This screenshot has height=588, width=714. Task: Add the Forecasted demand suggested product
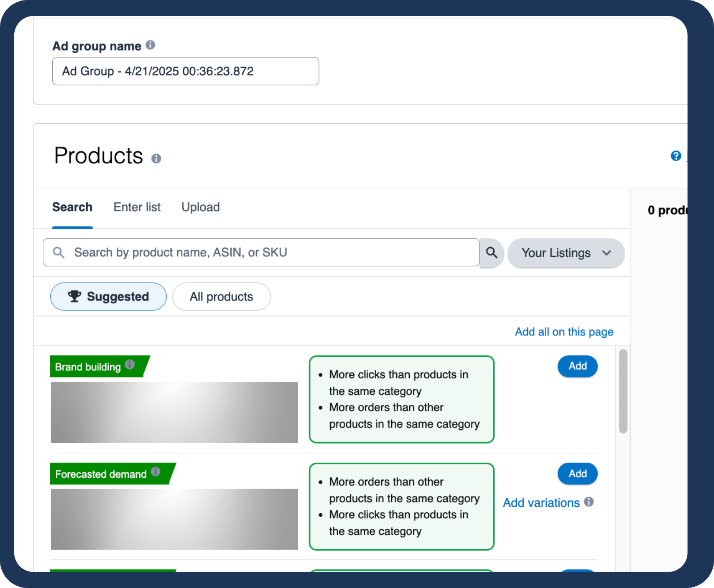577,474
